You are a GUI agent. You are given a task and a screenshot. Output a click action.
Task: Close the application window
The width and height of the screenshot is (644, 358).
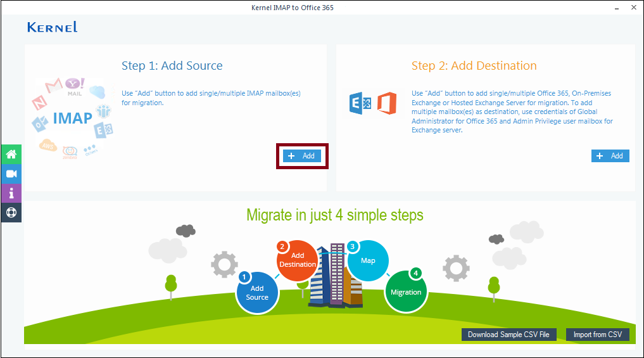click(x=634, y=8)
